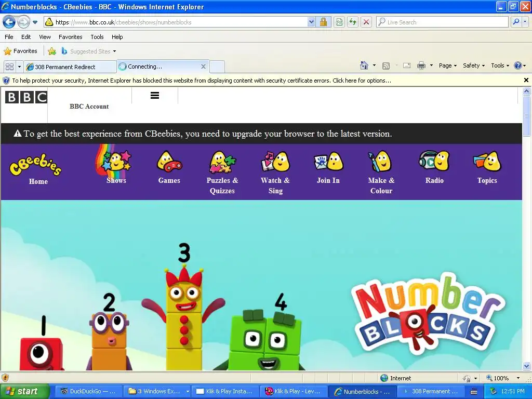
Task: Open the CBeebies Topics section
Action: pos(487,168)
